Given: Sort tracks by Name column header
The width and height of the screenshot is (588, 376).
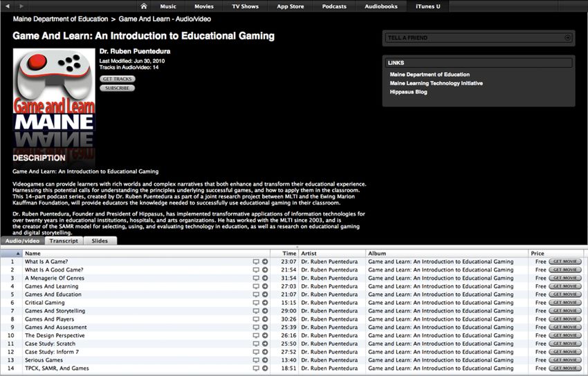Looking at the screenshot, I should click(146, 254).
